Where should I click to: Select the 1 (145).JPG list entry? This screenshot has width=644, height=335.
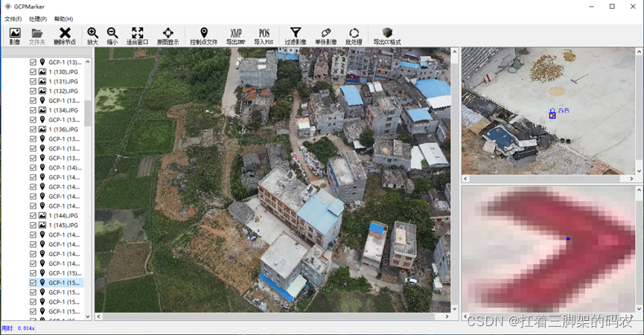63,225
